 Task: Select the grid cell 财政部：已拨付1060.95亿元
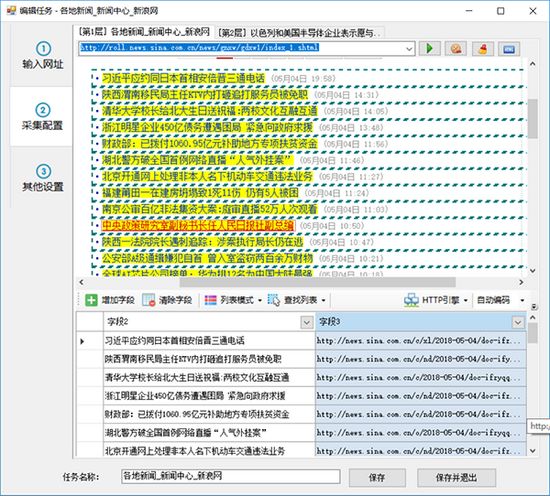pyautogui.click(x=209, y=415)
